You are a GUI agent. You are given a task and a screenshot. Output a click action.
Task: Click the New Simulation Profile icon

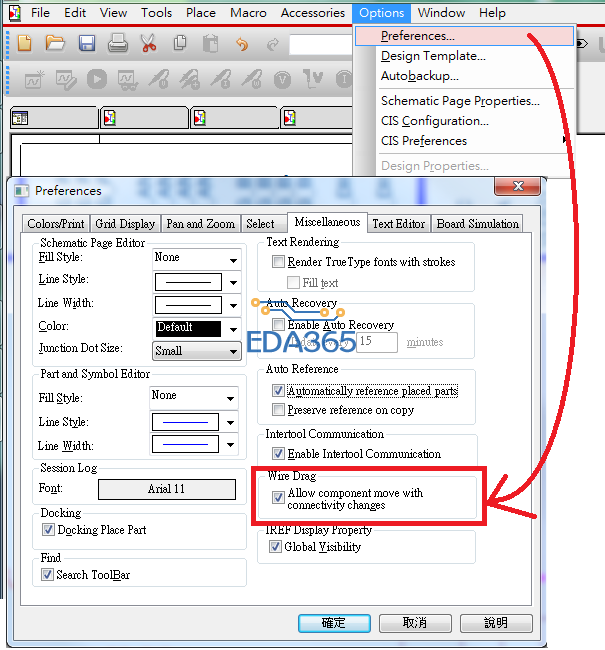click(x=34, y=80)
